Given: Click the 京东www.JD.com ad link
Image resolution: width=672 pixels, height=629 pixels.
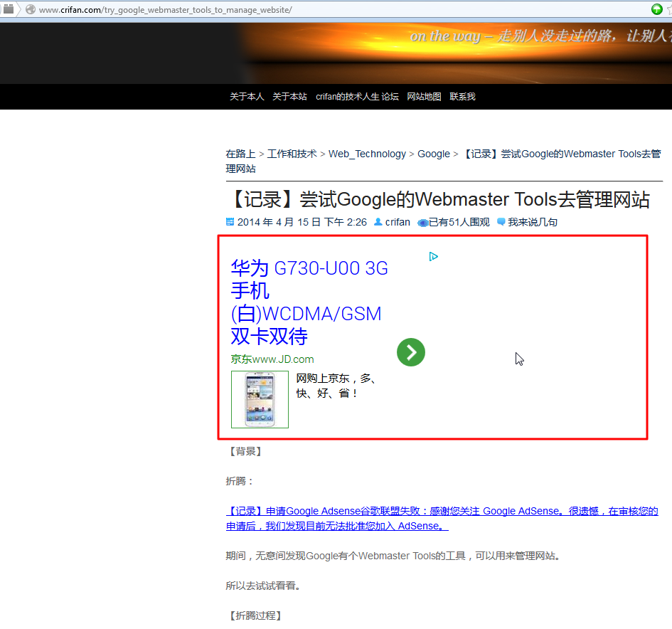Looking at the screenshot, I should (x=272, y=359).
